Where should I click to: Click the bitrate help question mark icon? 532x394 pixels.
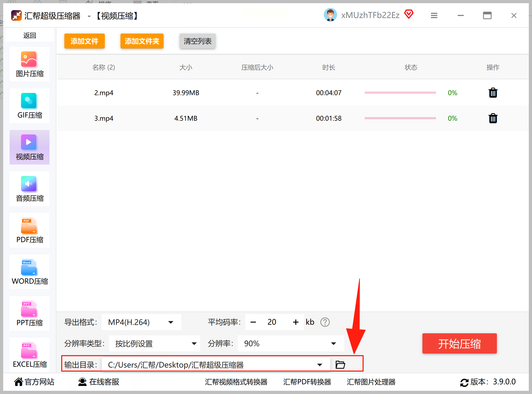point(325,322)
